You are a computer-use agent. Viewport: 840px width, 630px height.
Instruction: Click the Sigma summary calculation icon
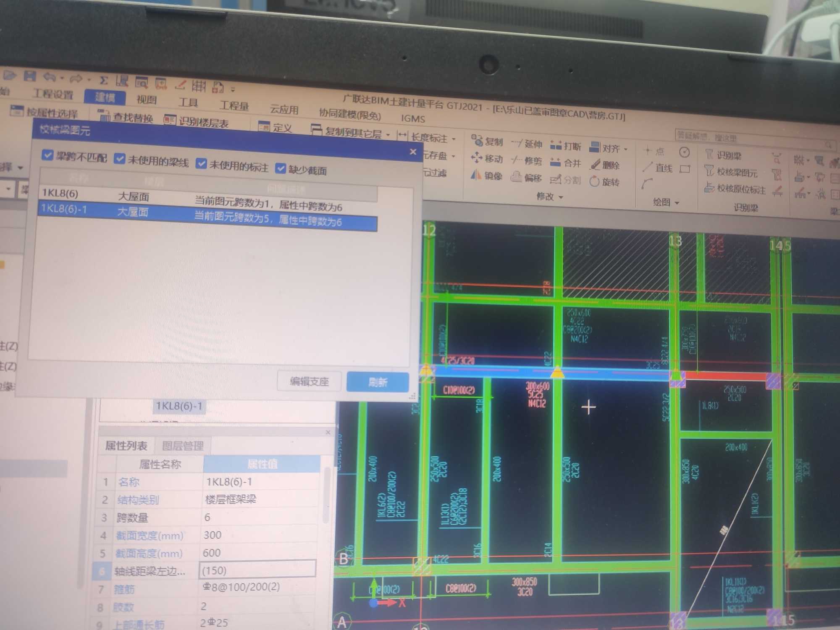point(104,80)
